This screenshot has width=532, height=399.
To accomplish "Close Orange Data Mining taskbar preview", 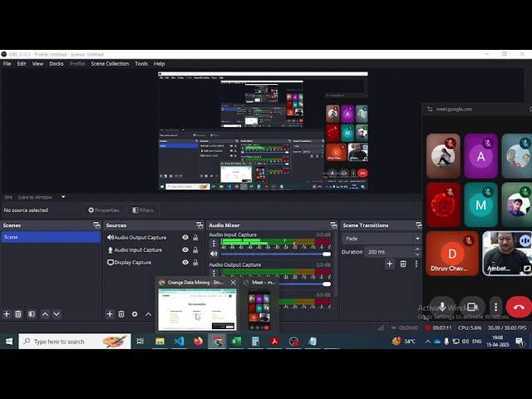I will (234, 283).
